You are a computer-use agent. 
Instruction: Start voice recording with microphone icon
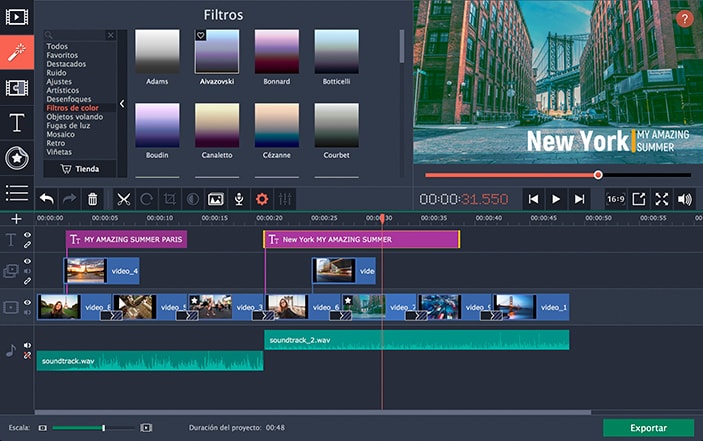point(239,199)
